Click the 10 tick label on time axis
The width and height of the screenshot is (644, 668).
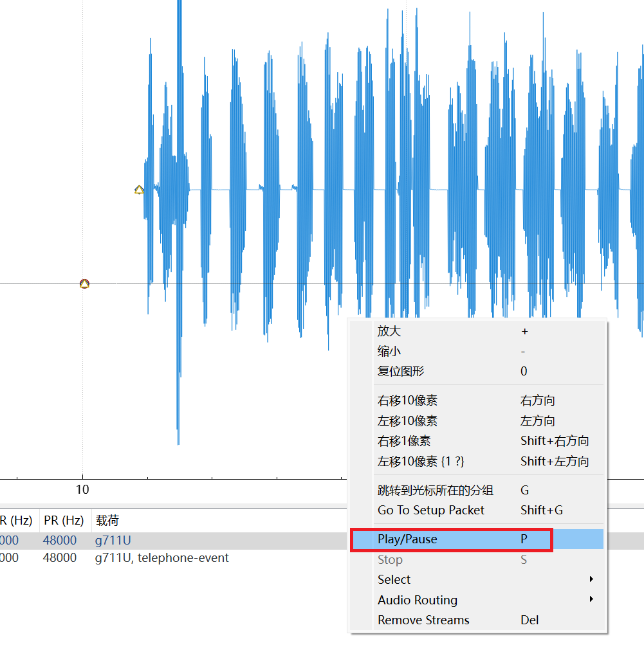(x=82, y=489)
